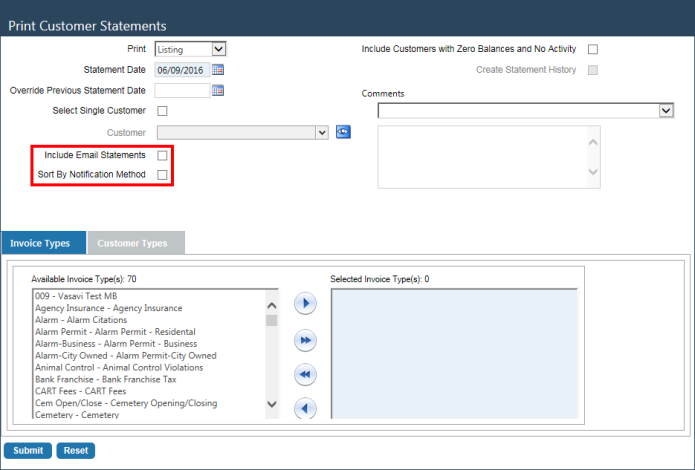This screenshot has height=470, width=695.
Task: Open Override Previous Statement Date calendar icon
Action: [x=218, y=91]
